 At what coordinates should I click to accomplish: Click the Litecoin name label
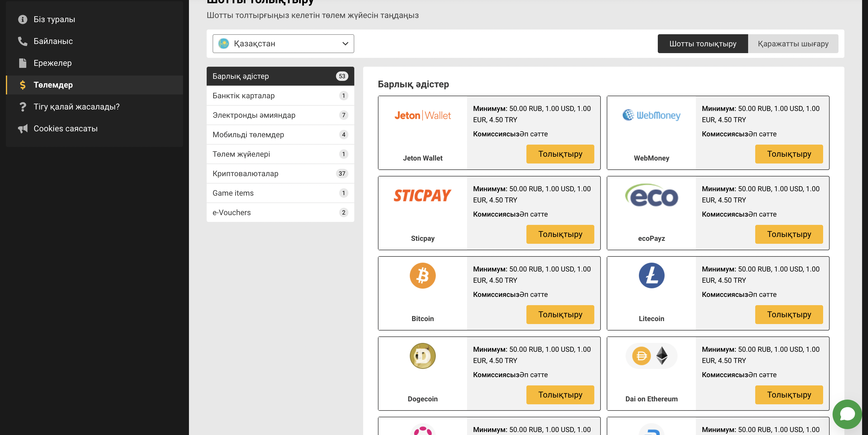[x=651, y=319]
